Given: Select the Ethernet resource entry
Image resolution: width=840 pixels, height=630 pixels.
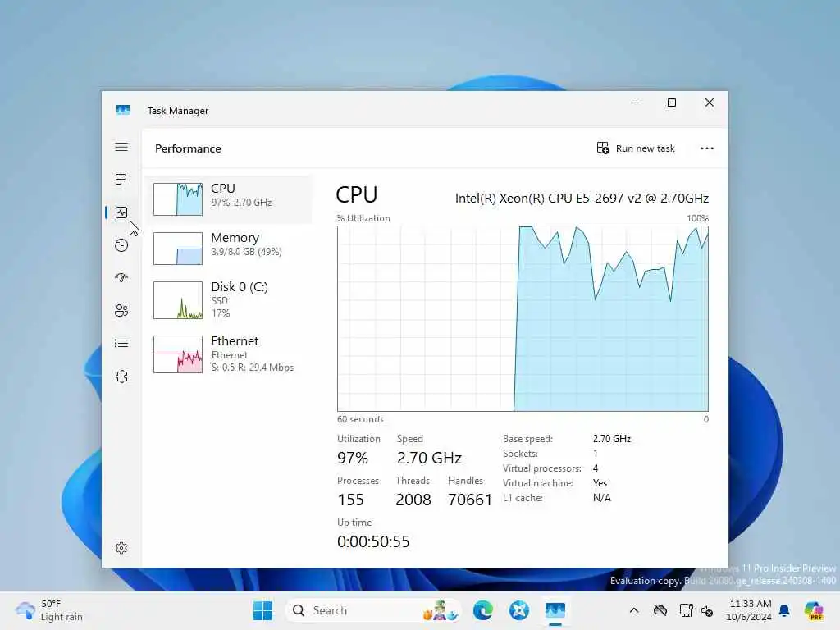Looking at the screenshot, I should point(228,354).
